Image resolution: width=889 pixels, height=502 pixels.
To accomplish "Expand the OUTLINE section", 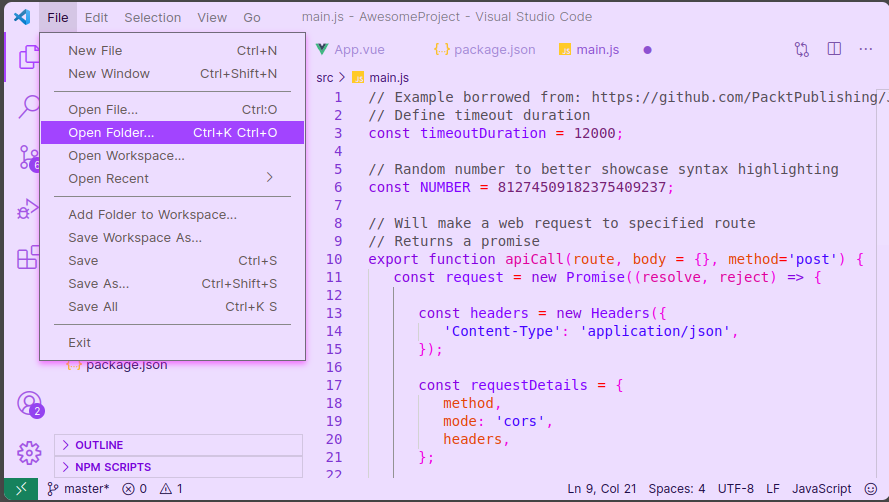I will [x=179, y=445].
